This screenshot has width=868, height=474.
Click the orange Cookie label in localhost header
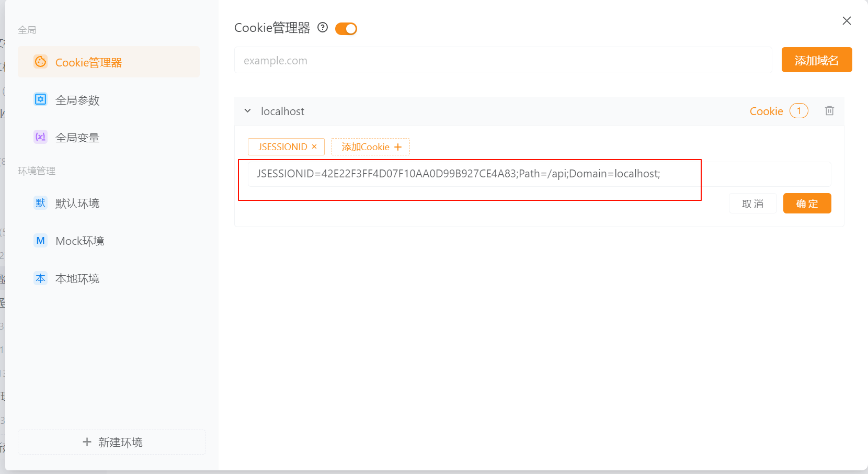point(766,111)
